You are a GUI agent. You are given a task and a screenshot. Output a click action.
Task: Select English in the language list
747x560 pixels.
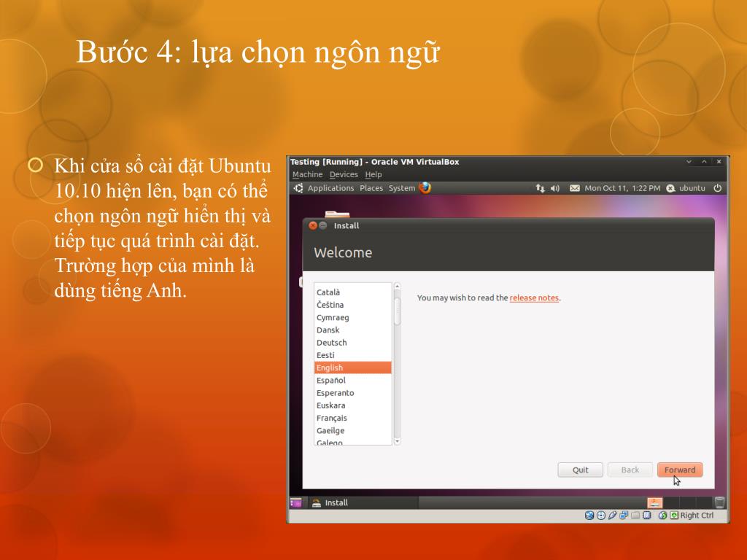(x=352, y=367)
